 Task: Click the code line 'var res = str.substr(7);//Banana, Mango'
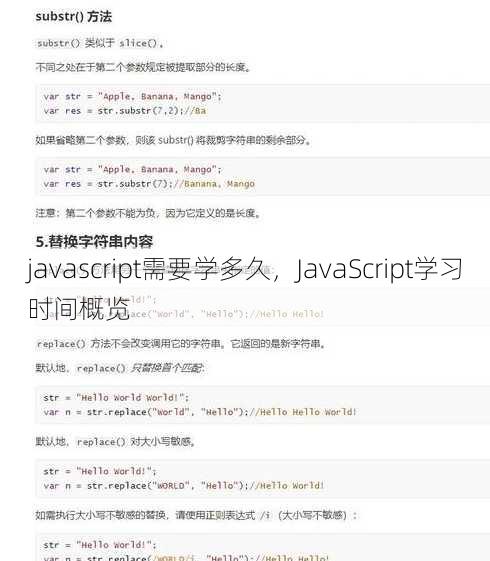click(x=149, y=184)
